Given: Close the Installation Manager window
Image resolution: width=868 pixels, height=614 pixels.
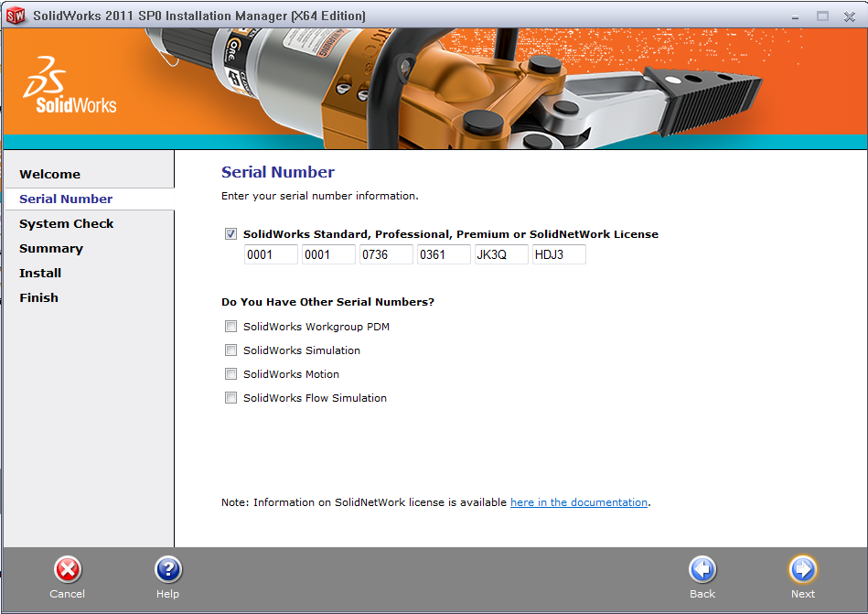Looking at the screenshot, I should (x=850, y=16).
